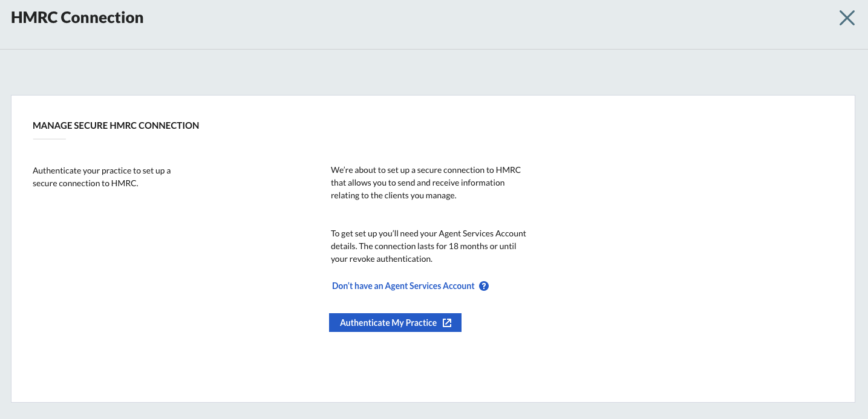Image resolution: width=868 pixels, height=419 pixels.
Task: Click the 'relating to the clients you manage.' line
Action: pyautogui.click(x=393, y=195)
